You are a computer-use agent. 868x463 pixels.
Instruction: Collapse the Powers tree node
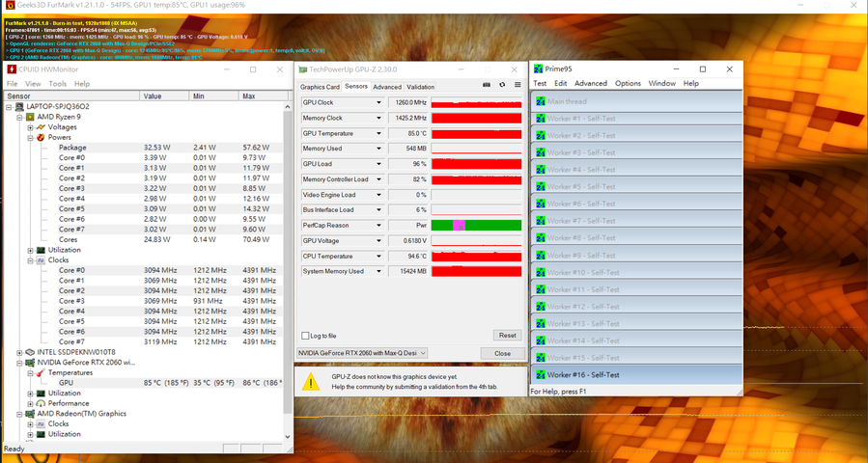pyautogui.click(x=30, y=137)
